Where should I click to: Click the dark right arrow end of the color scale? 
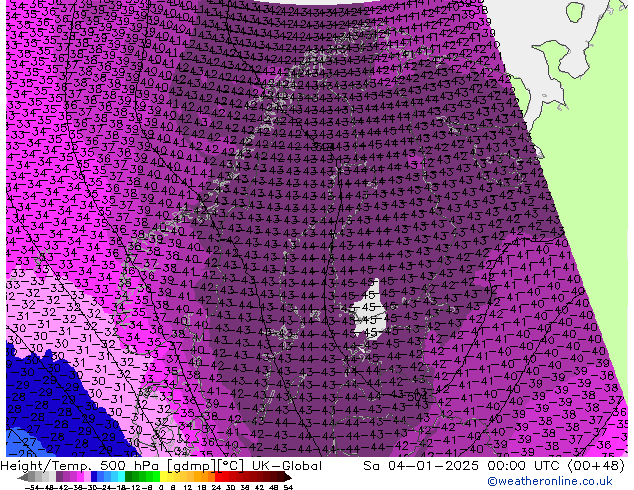pos(287,477)
